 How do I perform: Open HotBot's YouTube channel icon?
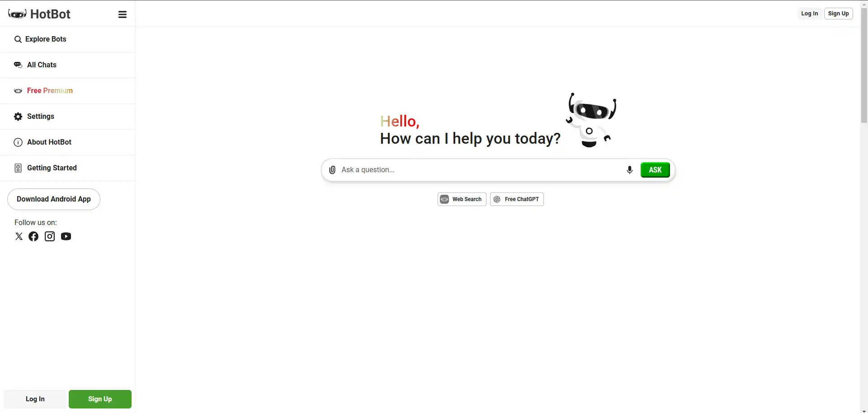[x=66, y=236]
